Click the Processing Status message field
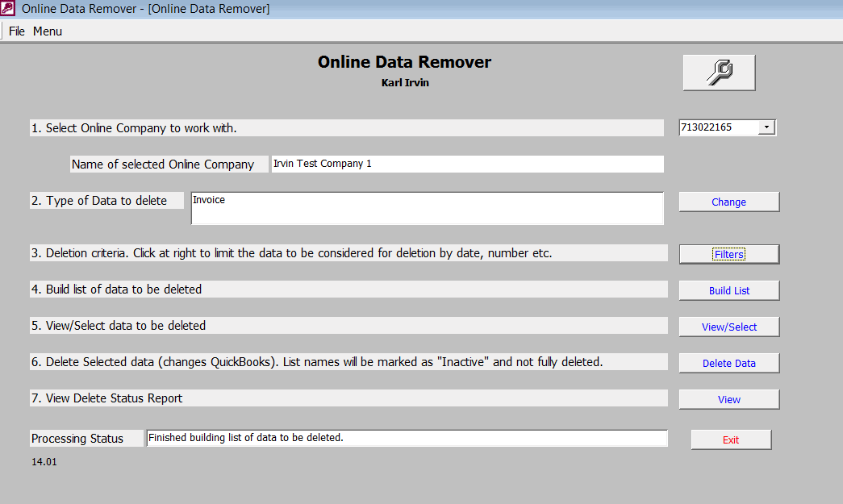The image size is (843, 504). tap(407, 438)
